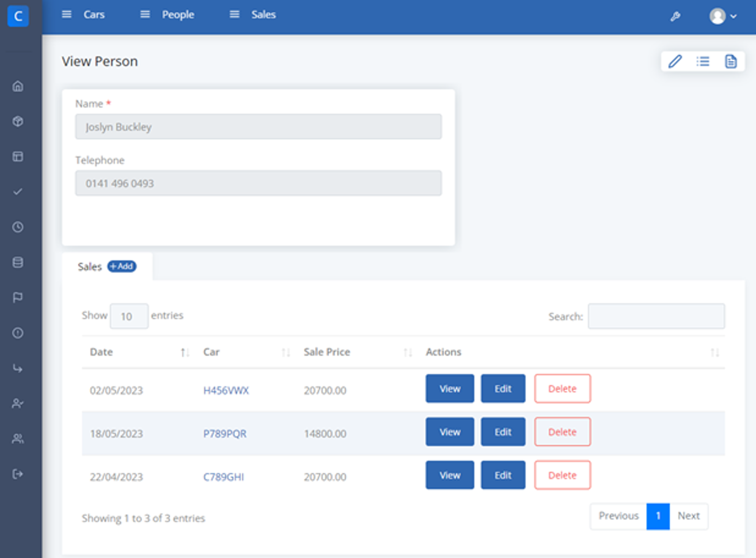This screenshot has height=558, width=756.
Task: Select the alert circle icon in the sidebar
Action: pos(18,333)
